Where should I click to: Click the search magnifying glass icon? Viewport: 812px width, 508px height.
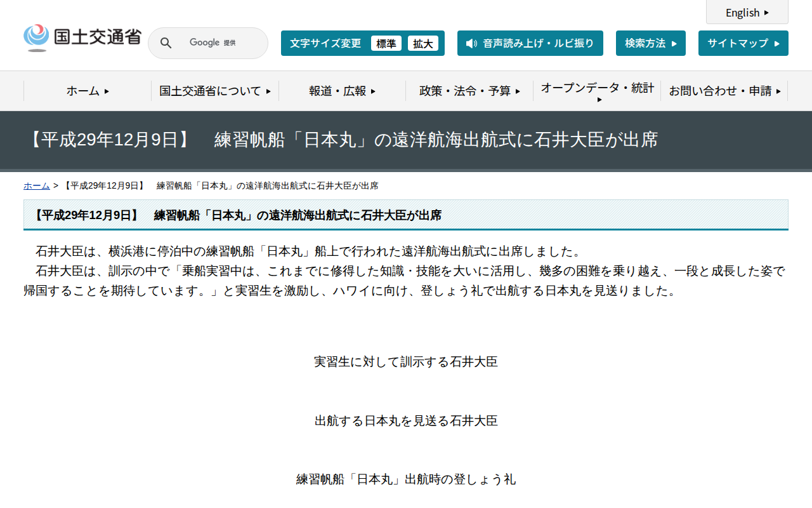[x=166, y=43]
